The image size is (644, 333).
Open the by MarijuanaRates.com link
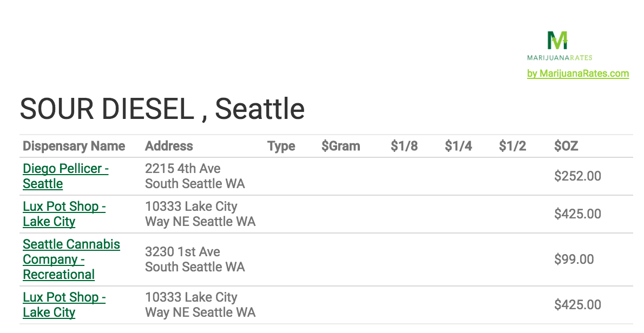[x=578, y=74]
